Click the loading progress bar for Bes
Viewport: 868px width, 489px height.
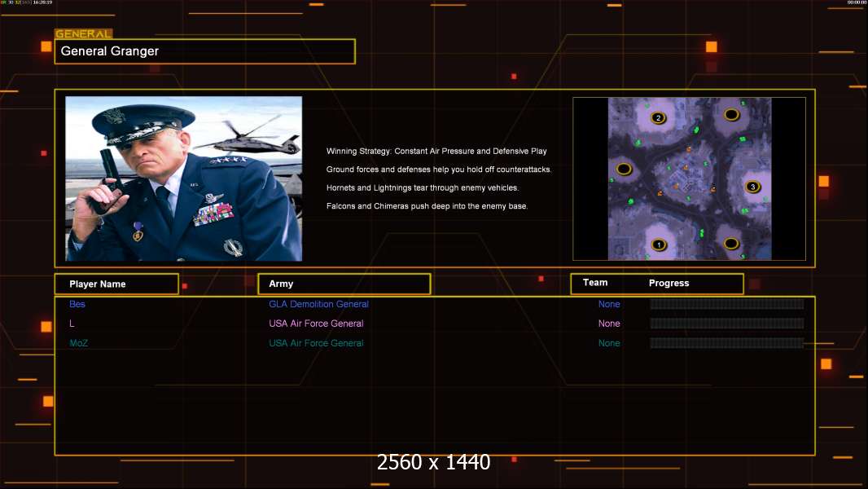point(727,303)
